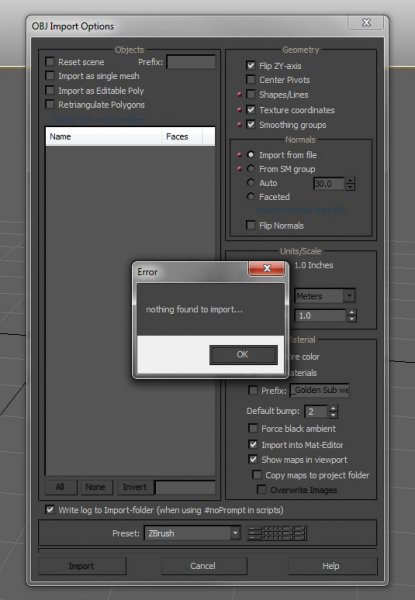Check Import as Editable Poly
This screenshot has width=415, height=600.
pos(50,90)
